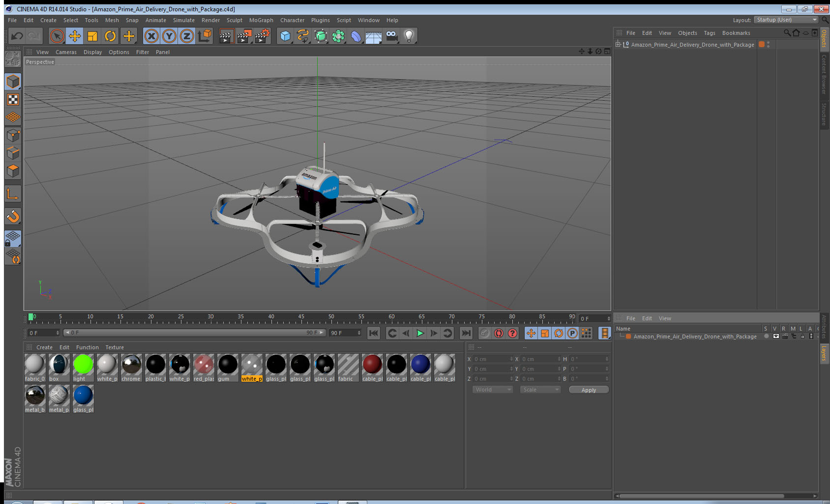Switch to Edges mode
The height and width of the screenshot is (504, 830).
[13, 153]
